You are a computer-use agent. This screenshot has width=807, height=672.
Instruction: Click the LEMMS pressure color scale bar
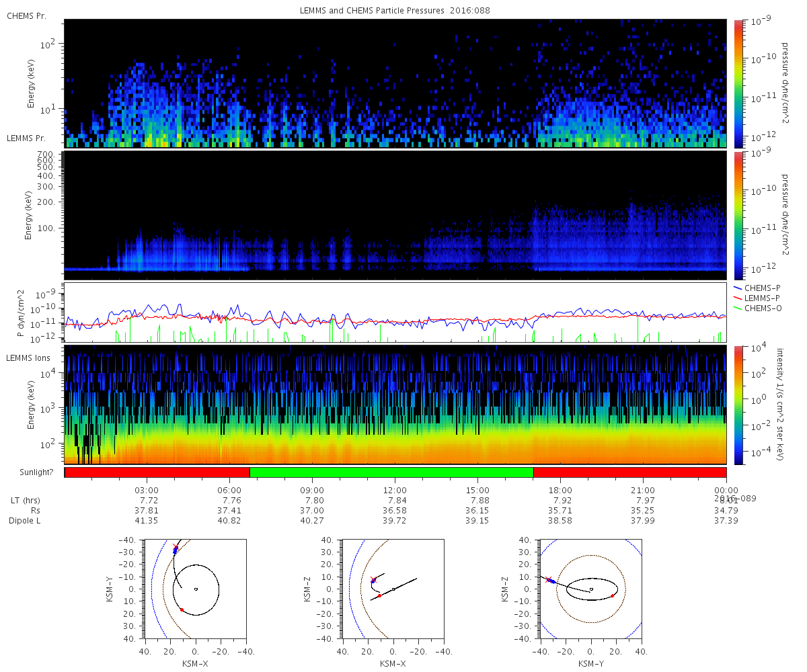pyautogui.click(x=738, y=216)
